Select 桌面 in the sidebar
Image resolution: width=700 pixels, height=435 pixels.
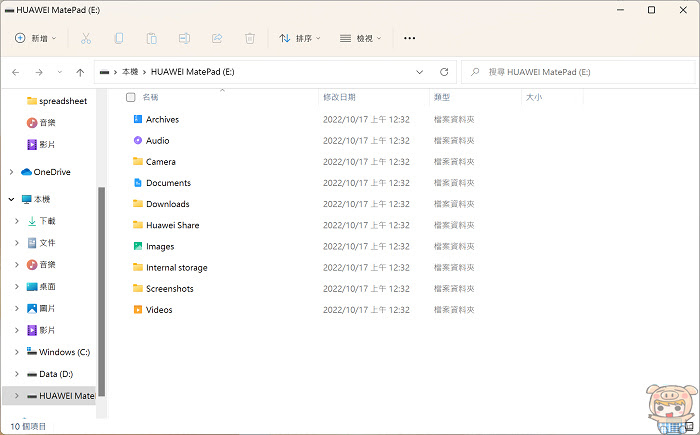tap(42, 286)
